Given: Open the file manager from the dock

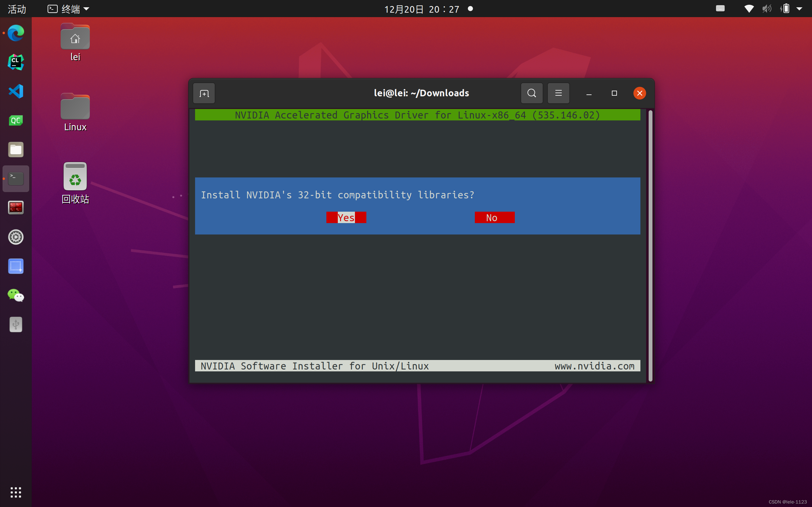Looking at the screenshot, I should coord(16,150).
